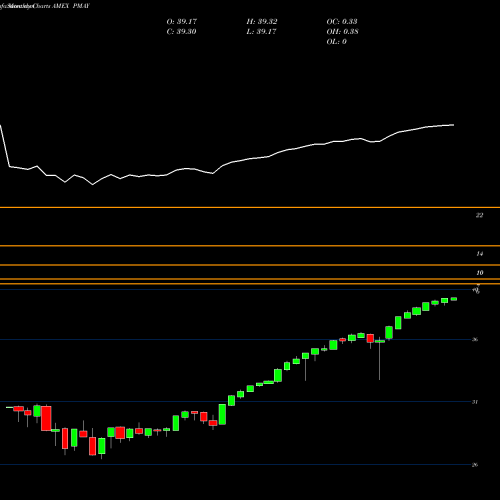Click the OL: 0 reading
Image resolution: width=500 pixels, height=500 pixels.
point(336,42)
